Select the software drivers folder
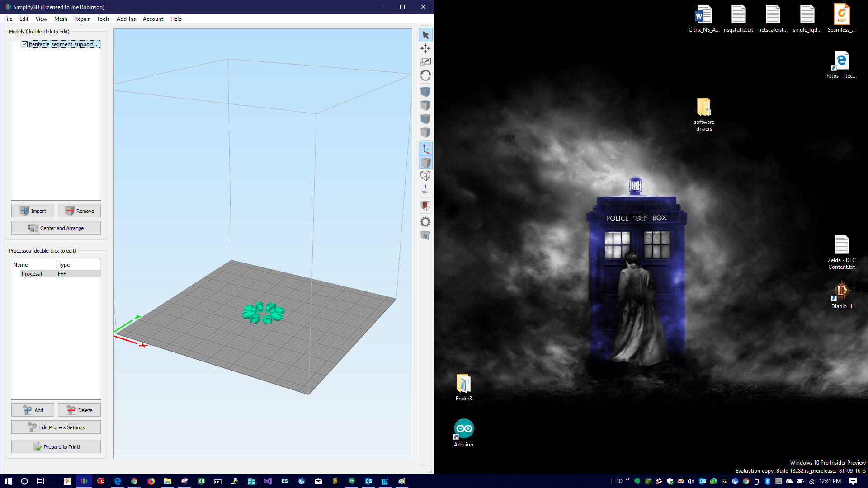Screen dimensions: 868x488 (x=704, y=114)
